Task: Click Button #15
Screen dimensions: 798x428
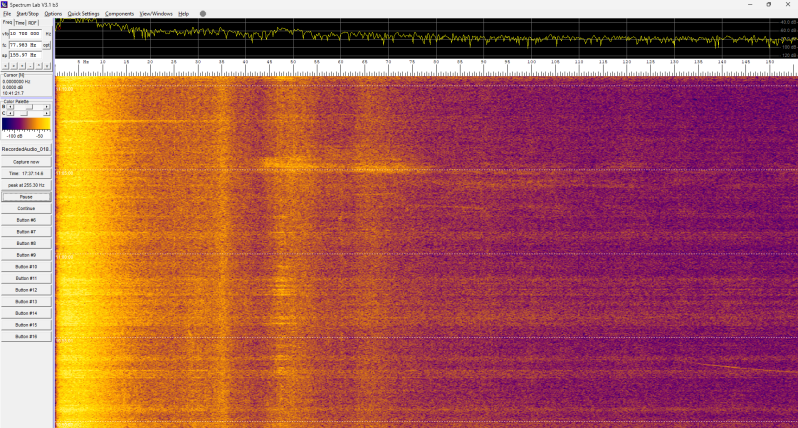Action: [26, 325]
